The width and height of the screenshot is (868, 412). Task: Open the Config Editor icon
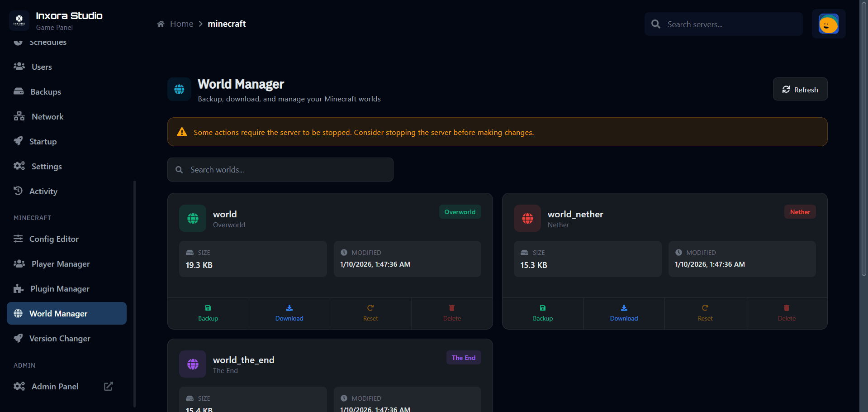tap(19, 239)
